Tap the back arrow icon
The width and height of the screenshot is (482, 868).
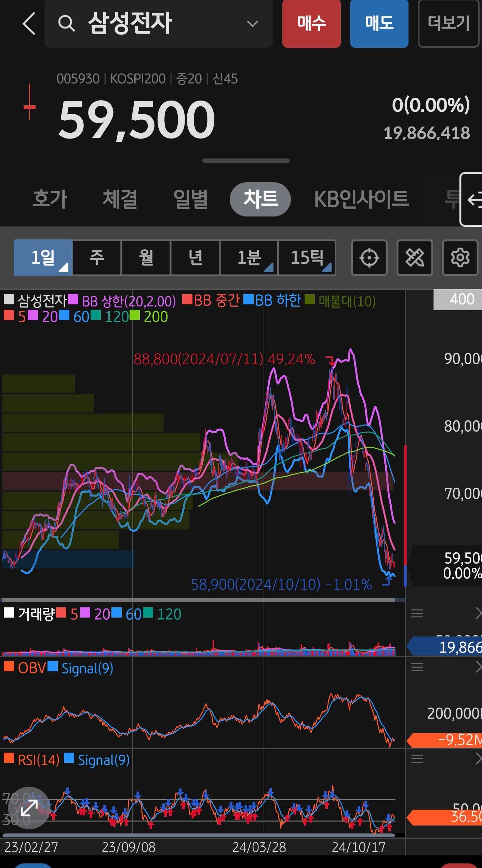[29, 24]
